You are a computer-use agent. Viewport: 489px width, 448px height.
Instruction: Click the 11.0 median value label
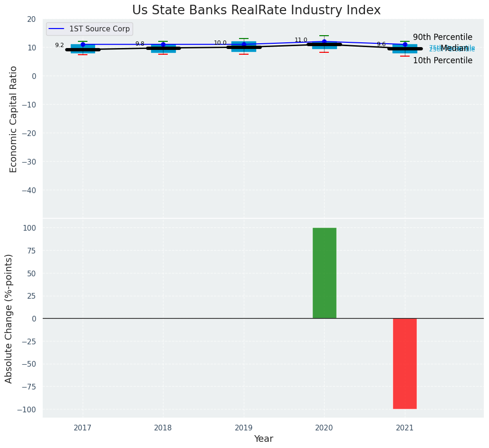(301, 40)
